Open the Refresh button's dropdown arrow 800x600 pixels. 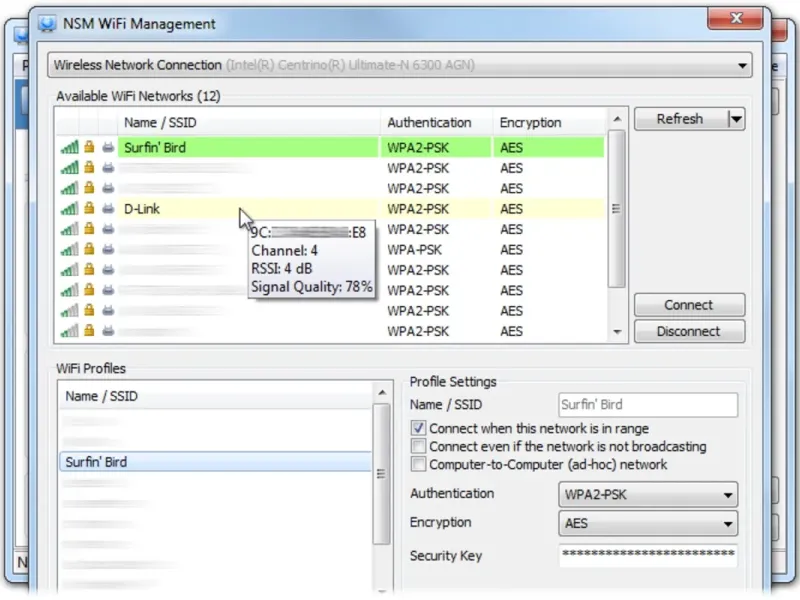point(736,119)
